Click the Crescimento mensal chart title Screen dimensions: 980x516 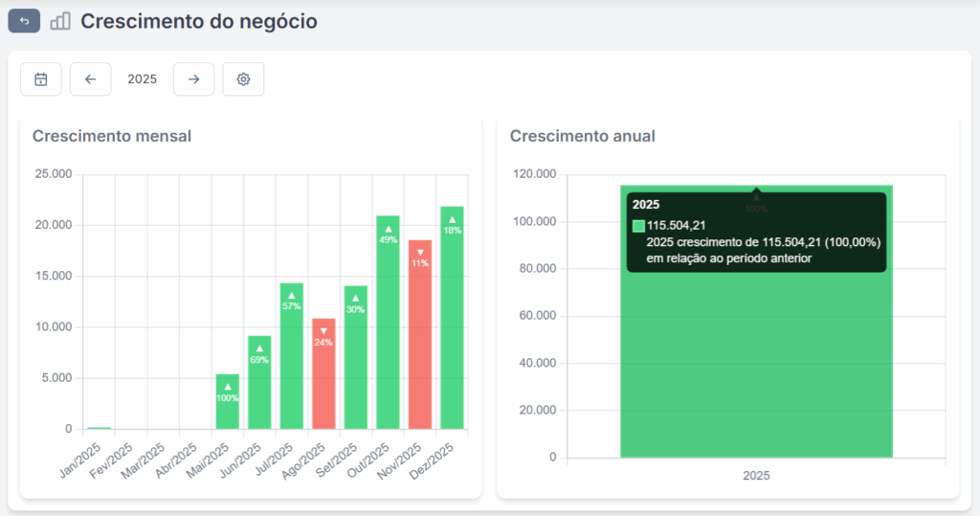(x=112, y=136)
